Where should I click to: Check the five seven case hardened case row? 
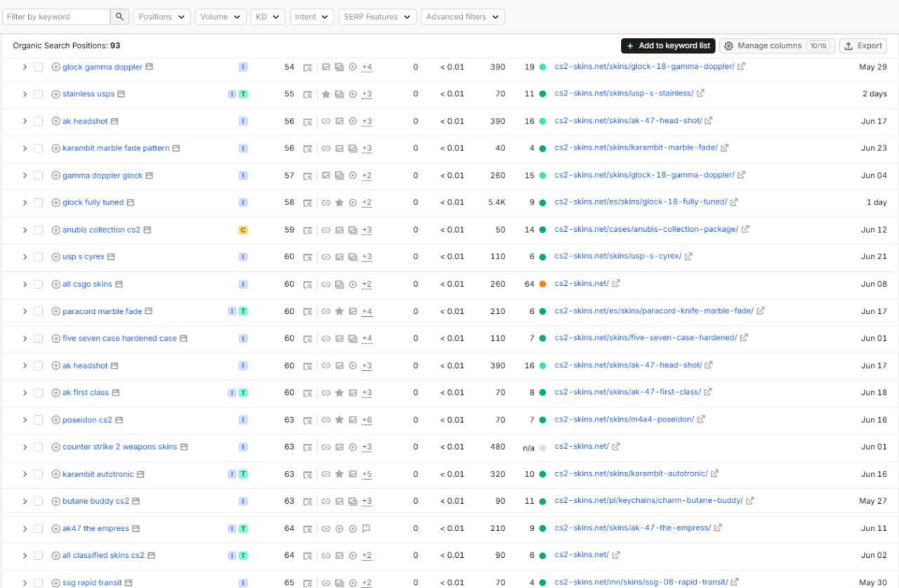point(39,339)
